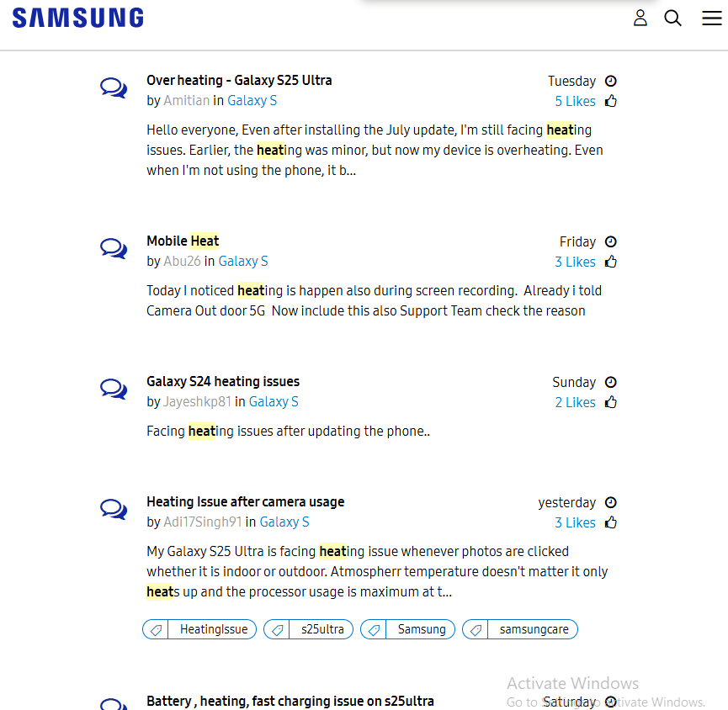Click excerpt starting 'Hello everyone, Even after installing'

tap(375, 150)
